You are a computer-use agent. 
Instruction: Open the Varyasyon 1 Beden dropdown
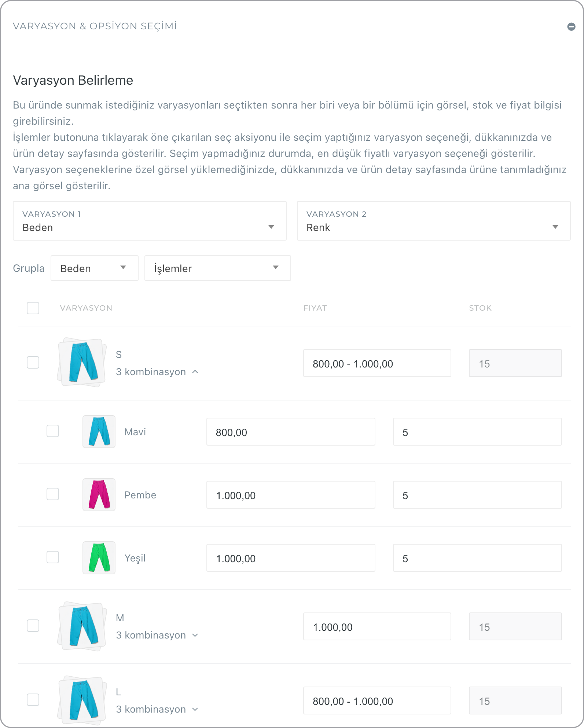tap(150, 221)
